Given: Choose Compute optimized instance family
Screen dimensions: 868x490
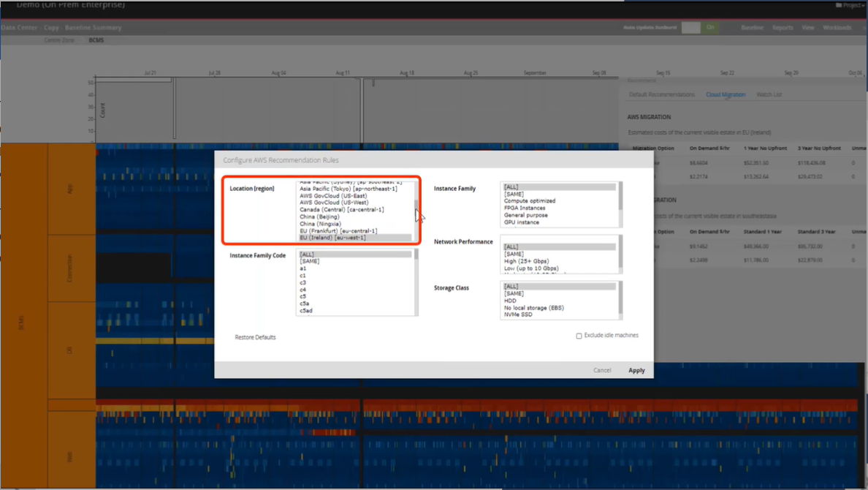Looking at the screenshot, I should 530,201.
